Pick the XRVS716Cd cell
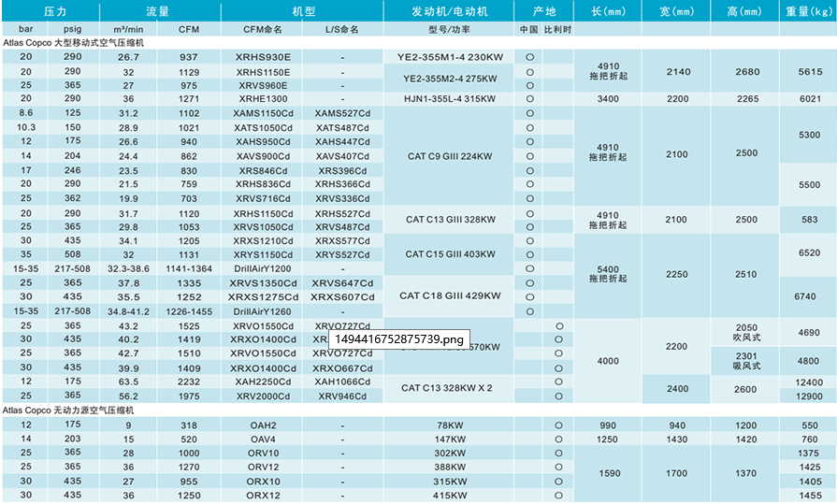The width and height of the screenshot is (837, 504). 263,198
